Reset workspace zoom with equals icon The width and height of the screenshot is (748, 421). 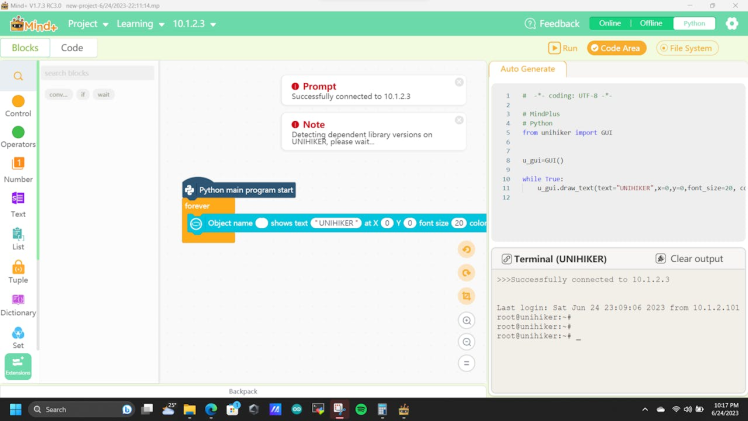[467, 363]
